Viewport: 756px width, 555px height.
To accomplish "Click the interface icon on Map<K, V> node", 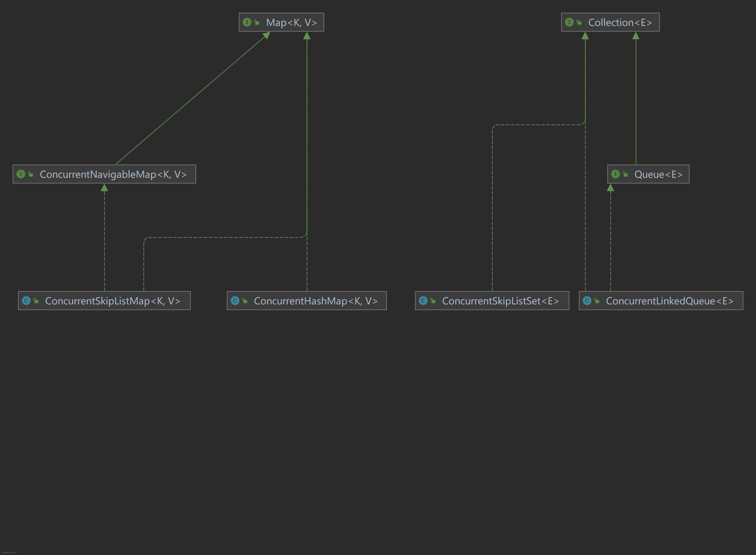I will coord(247,22).
